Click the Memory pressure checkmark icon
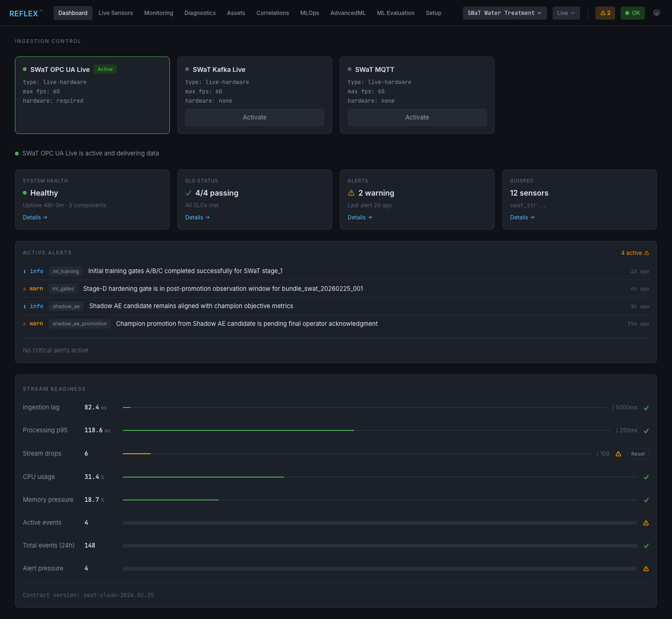Viewport: 672px width, 619px height. tap(646, 500)
